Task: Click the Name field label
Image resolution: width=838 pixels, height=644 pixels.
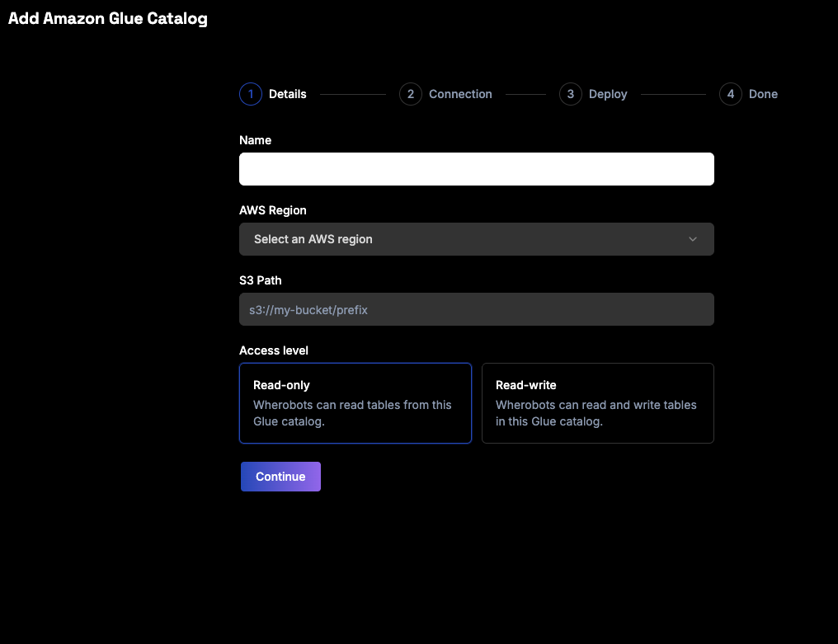Action: [x=255, y=140]
